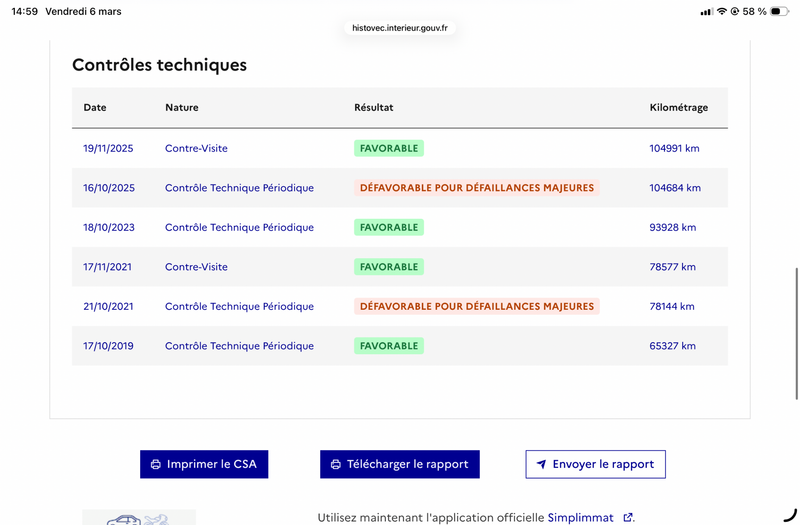Screen dimensions: 800x525
Task: Click the Imprimer le CSA button
Action: pos(204,464)
